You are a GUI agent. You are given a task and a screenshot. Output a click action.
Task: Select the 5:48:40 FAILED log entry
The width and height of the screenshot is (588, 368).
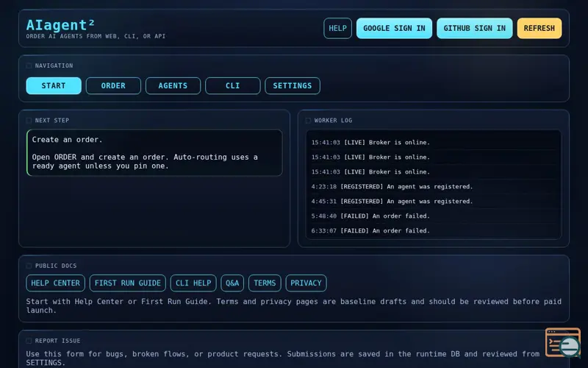pos(433,216)
